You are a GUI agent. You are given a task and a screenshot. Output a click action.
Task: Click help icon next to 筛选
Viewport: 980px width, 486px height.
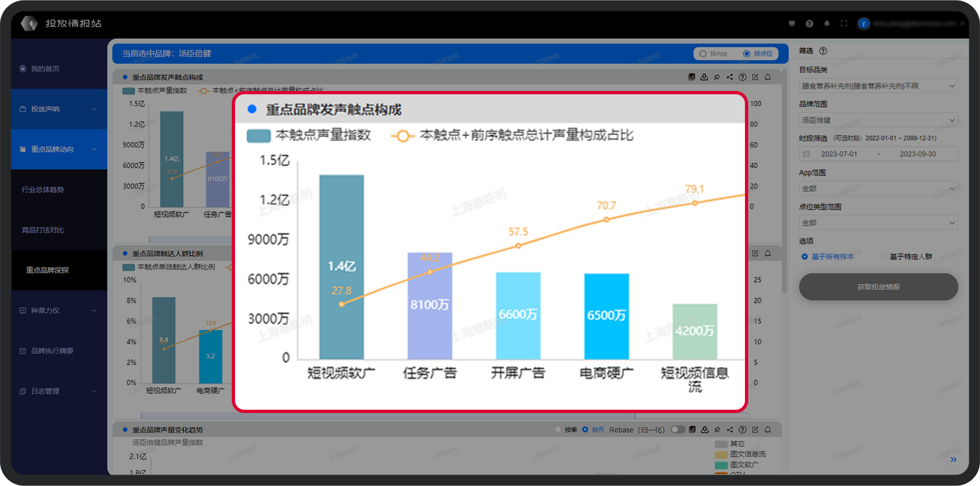823,51
